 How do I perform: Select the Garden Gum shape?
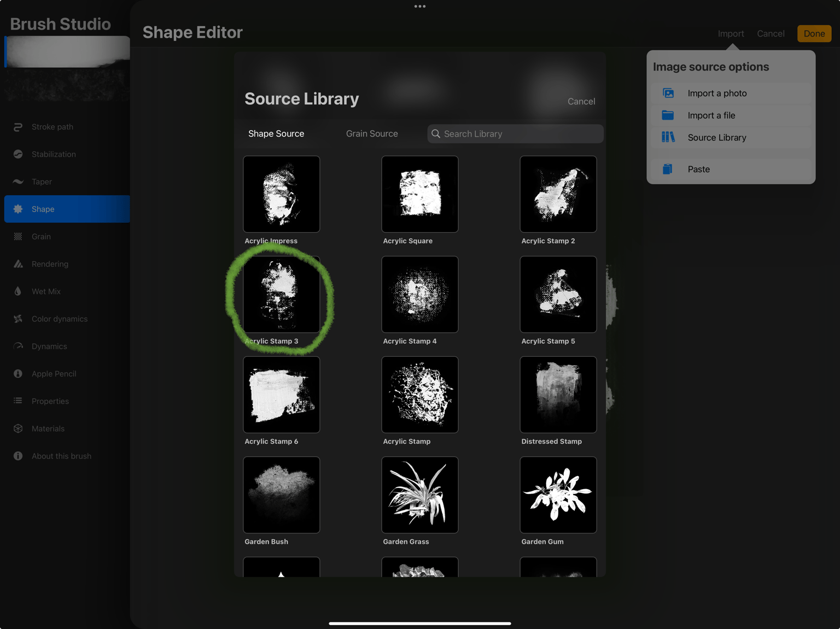pos(558,495)
